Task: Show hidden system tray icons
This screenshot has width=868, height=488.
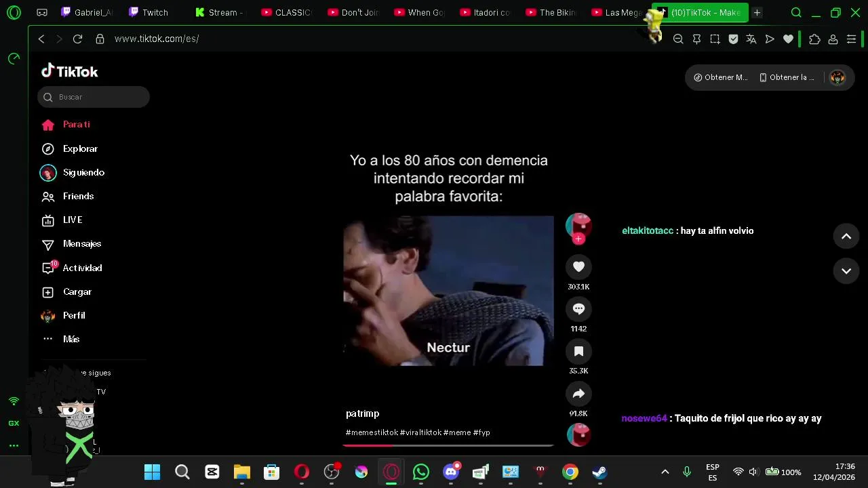Action: [x=665, y=472]
